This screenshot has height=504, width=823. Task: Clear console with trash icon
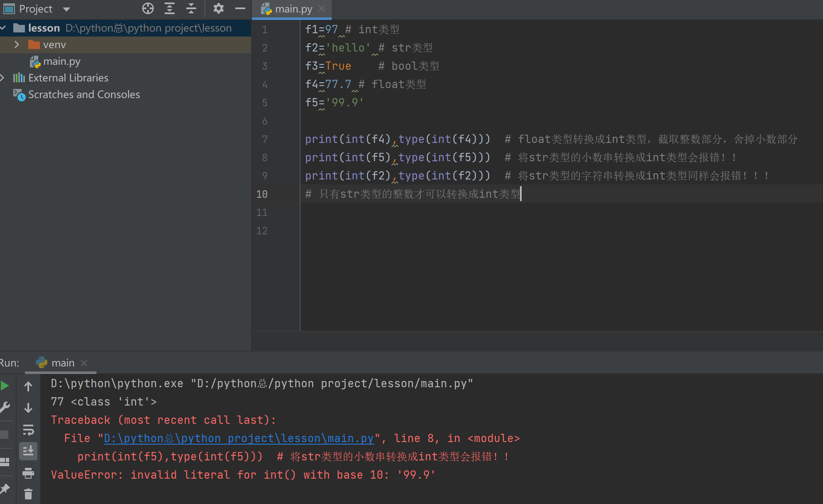28,494
